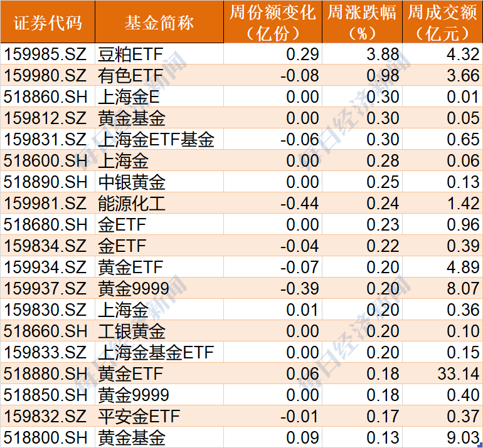Screen dimensions: 483x448
Task: Click the 证券代码 column header
Action: coord(48,21)
